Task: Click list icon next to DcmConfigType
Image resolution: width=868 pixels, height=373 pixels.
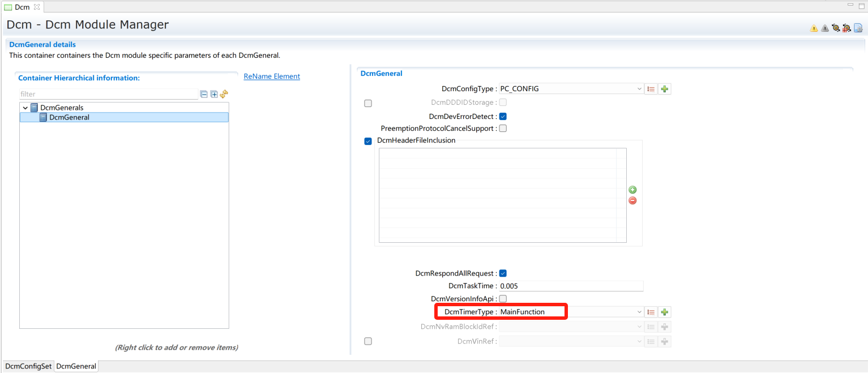Action: 651,89
